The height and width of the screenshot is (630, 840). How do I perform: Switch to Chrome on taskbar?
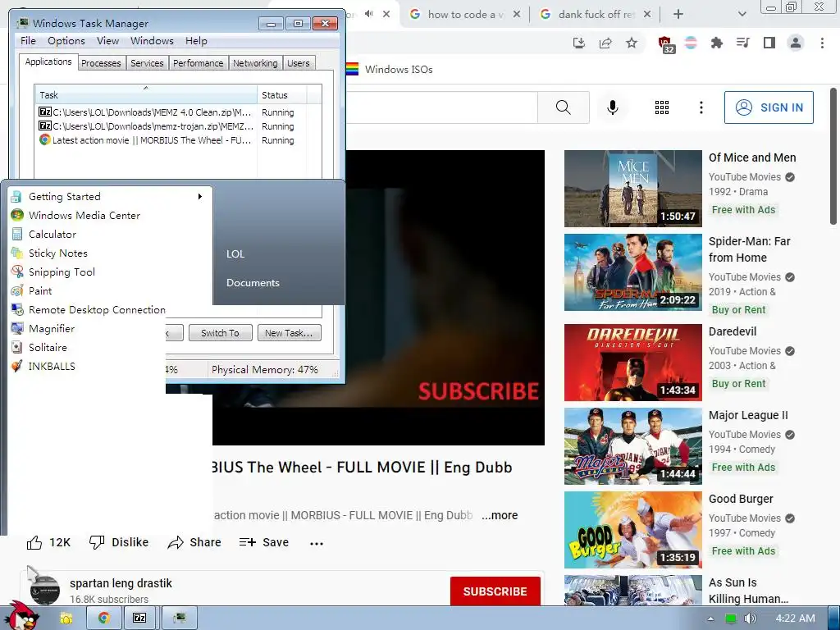coord(103,619)
